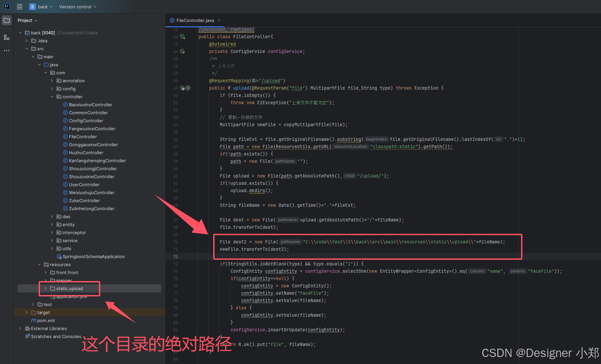
Task: Click the insertOrUpdate method call
Action: click(286, 330)
